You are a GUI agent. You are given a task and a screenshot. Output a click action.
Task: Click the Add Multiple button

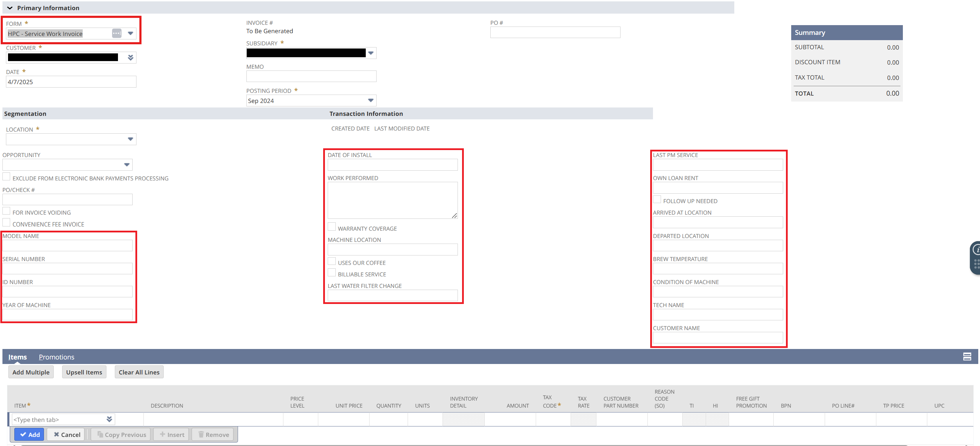(x=31, y=372)
